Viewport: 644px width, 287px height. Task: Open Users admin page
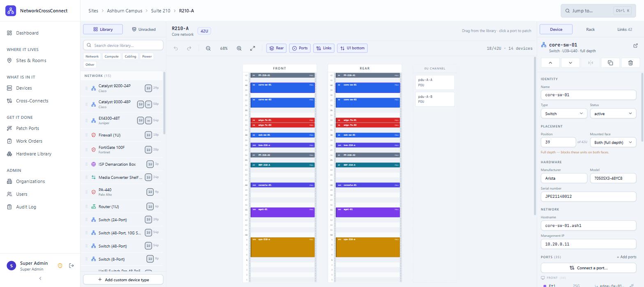[40, 194]
